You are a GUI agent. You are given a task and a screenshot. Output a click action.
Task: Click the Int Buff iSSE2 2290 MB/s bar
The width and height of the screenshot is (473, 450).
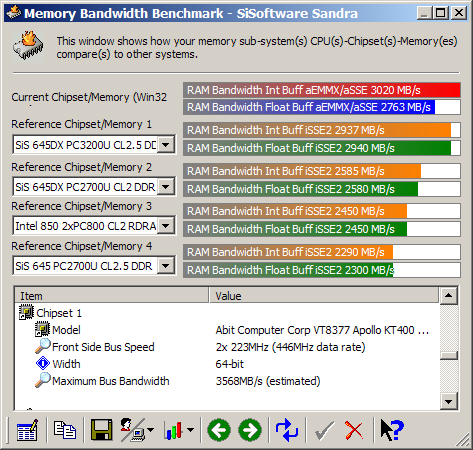322,252
